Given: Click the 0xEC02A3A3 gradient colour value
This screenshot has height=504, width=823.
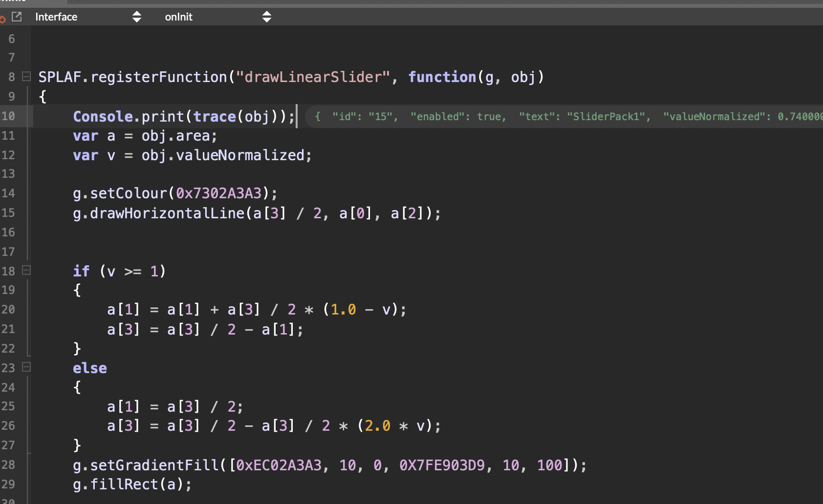Looking at the screenshot, I should point(279,465).
